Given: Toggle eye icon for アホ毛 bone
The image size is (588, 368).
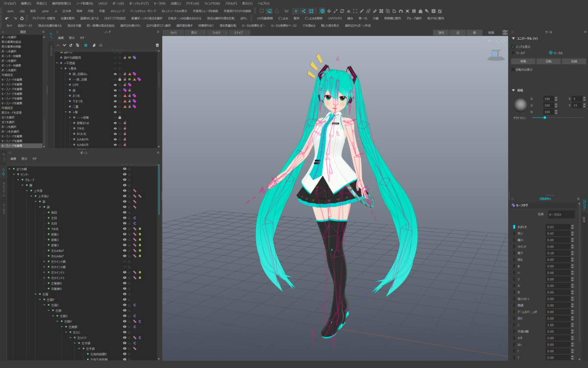Looking at the screenshot, I should click(124, 229).
